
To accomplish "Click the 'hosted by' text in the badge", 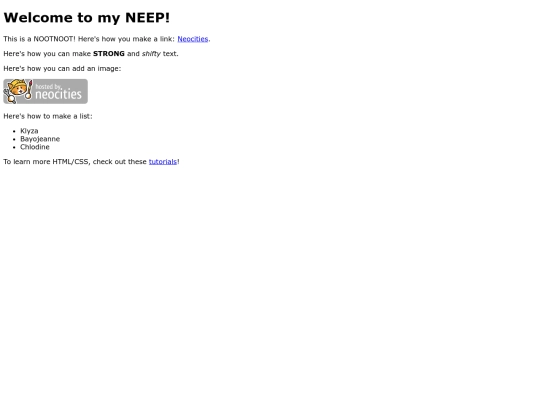I will pyautogui.click(x=49, y=86).
